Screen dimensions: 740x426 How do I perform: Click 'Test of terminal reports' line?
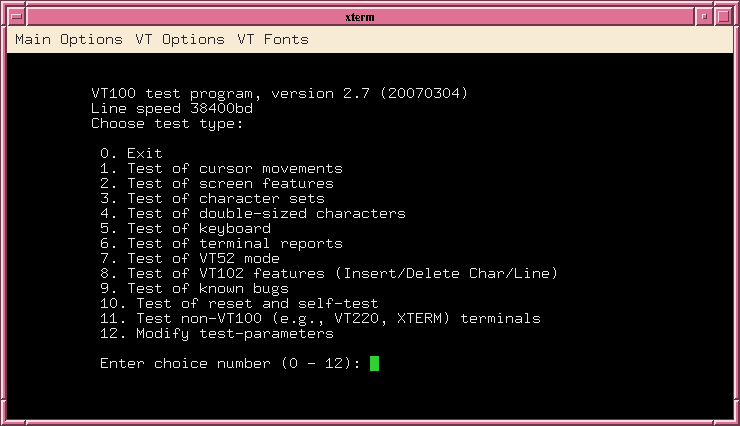click(221, 244)
